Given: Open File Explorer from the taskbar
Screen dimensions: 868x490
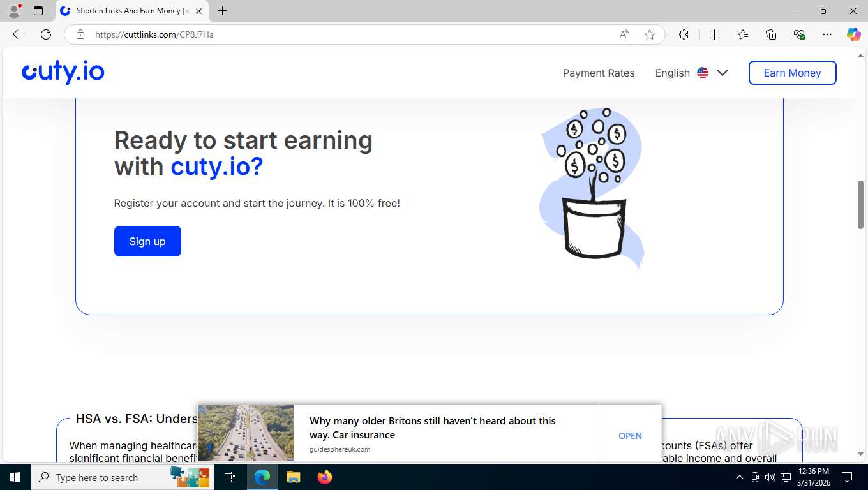Looking at the screenshot, I should click(x=293, y=477).
